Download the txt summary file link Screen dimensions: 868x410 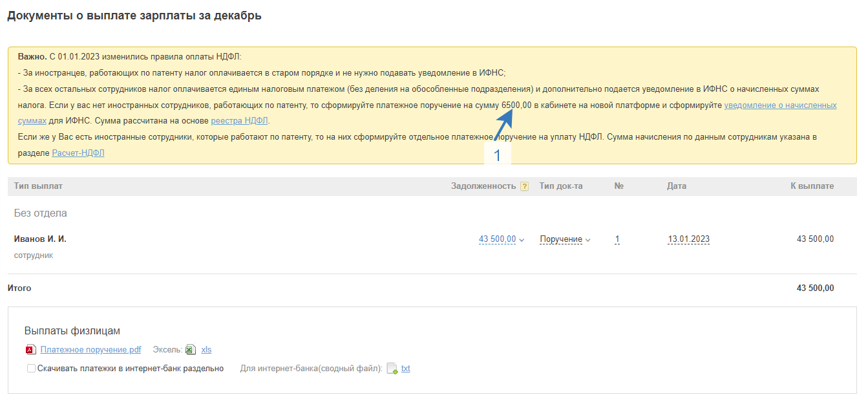click(x=405, y=369)
